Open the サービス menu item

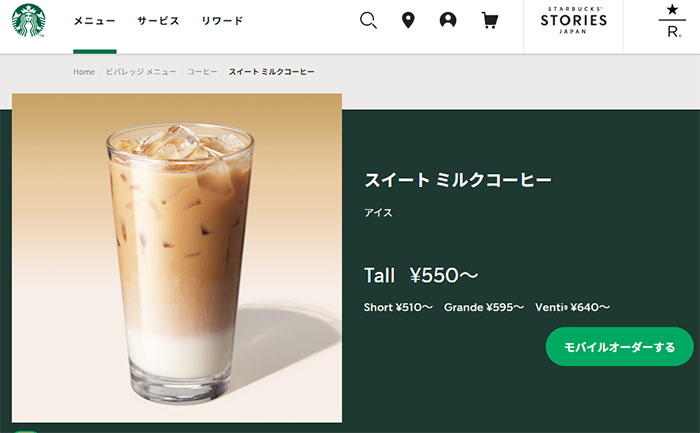click(x=158, y=21)
